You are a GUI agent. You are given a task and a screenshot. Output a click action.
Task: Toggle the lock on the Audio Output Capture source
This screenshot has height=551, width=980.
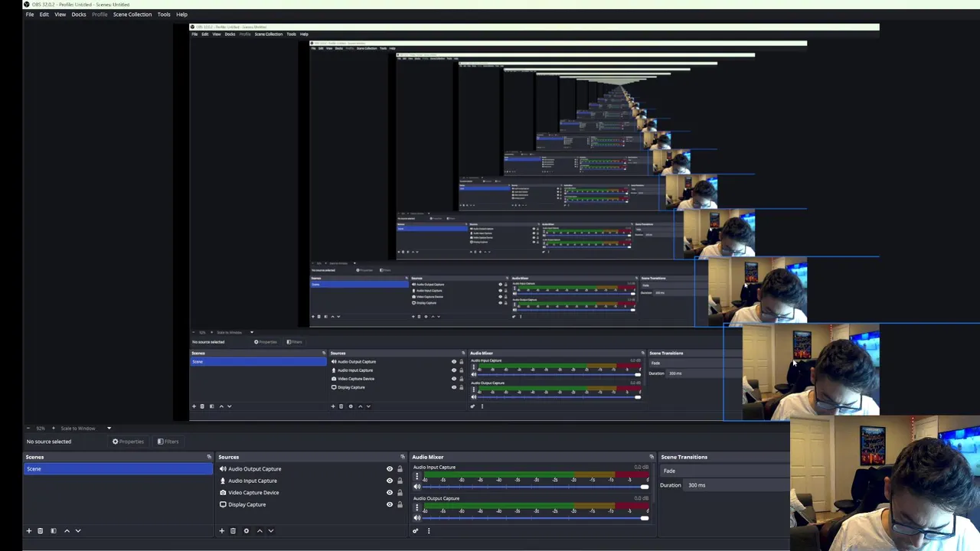click(x=399, y=469)
